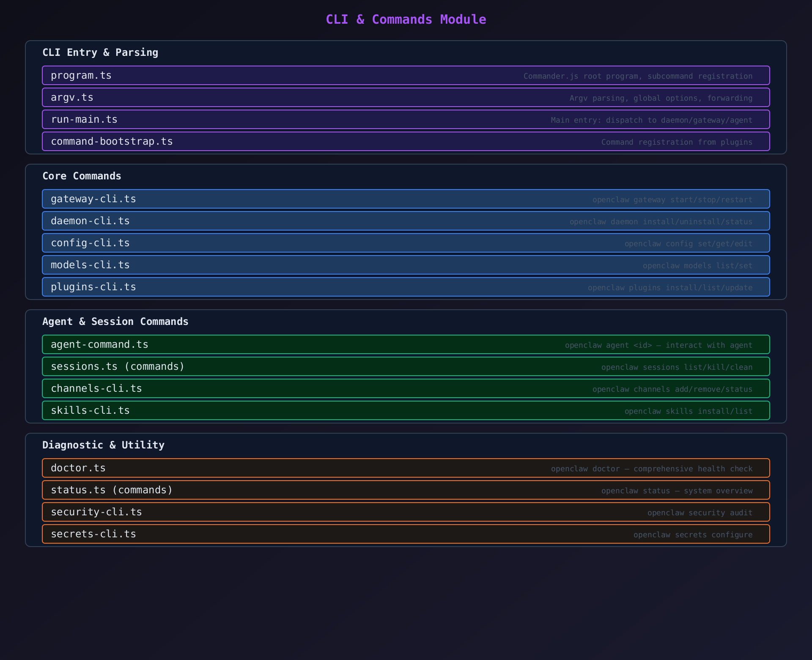
Task: Click plugins-cli.ts item
Action: click(x=406, y=287)
